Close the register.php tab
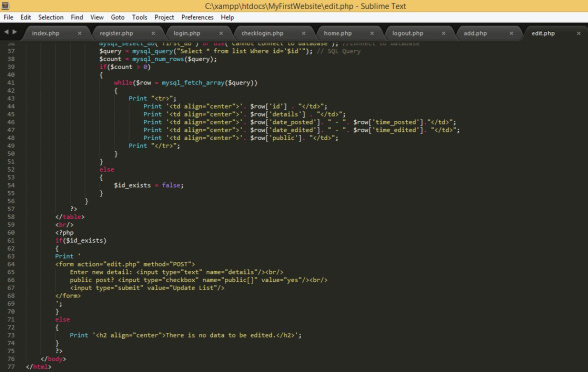Screen dimensions: 588x372 (x=153, y=33)
